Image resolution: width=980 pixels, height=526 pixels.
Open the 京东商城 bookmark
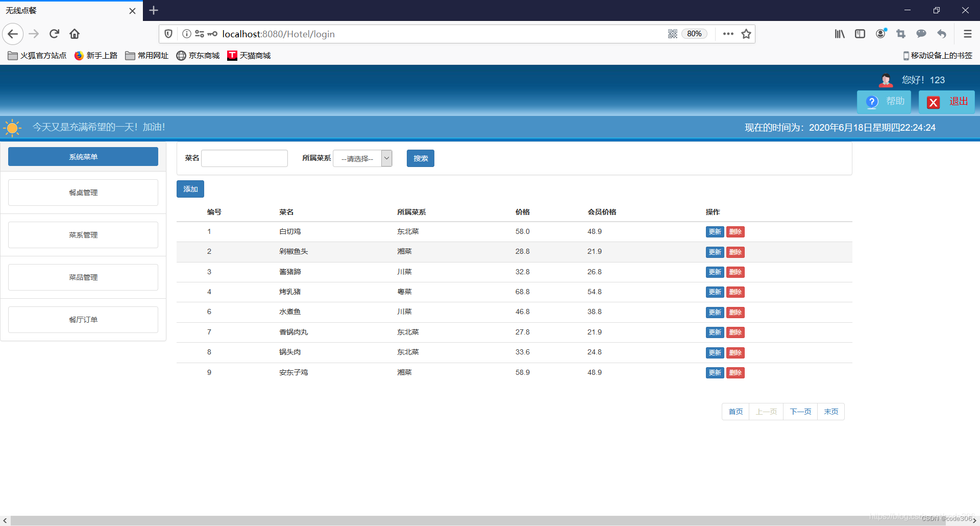[198, 56]
